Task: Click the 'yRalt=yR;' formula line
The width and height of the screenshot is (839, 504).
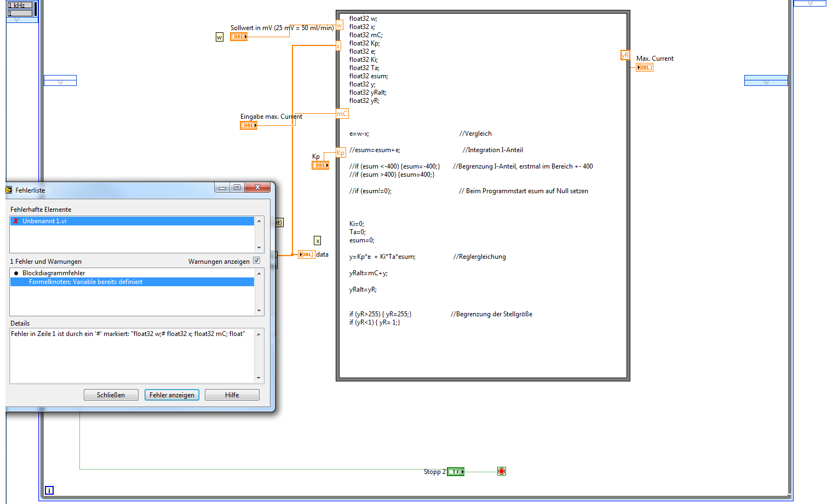Action: (363, 289)
